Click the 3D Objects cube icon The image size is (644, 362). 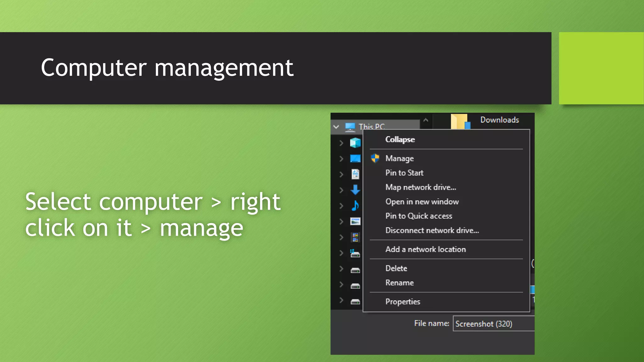point(355,143)
